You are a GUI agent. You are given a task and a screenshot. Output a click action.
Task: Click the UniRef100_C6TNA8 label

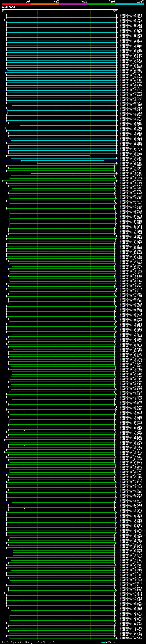[x=131, y=128]
